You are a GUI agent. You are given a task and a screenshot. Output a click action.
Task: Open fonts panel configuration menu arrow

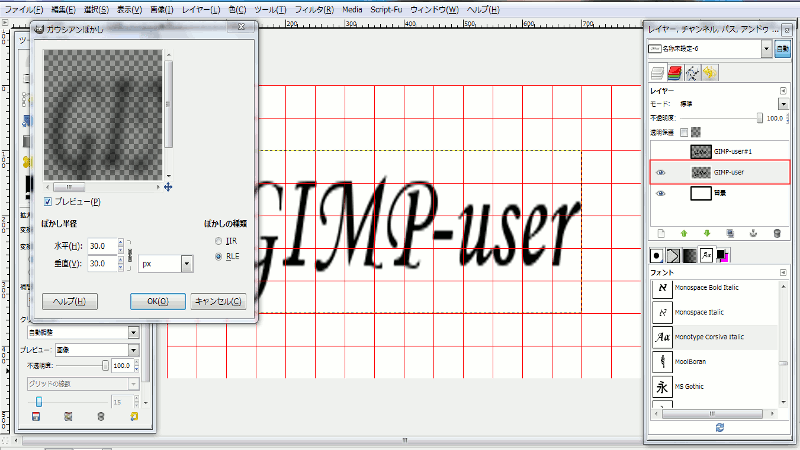(x=783, y=272)
